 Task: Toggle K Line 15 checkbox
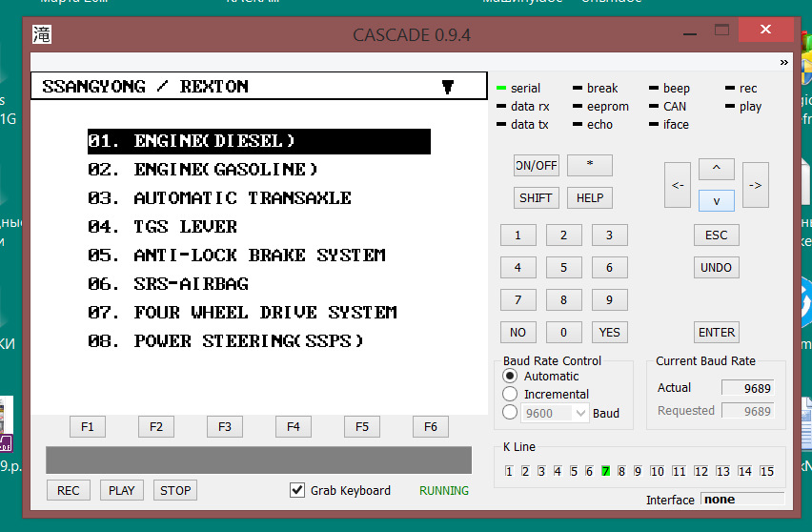[x=767, y=471]
